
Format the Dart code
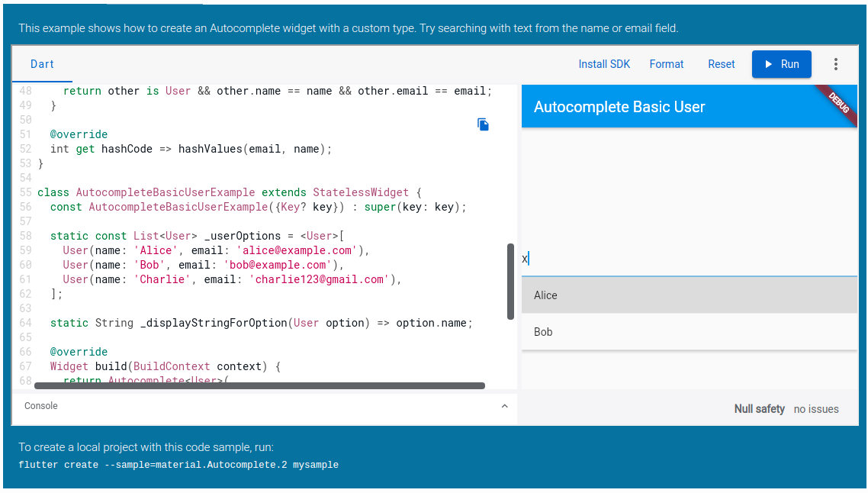(x=666, y=64)
